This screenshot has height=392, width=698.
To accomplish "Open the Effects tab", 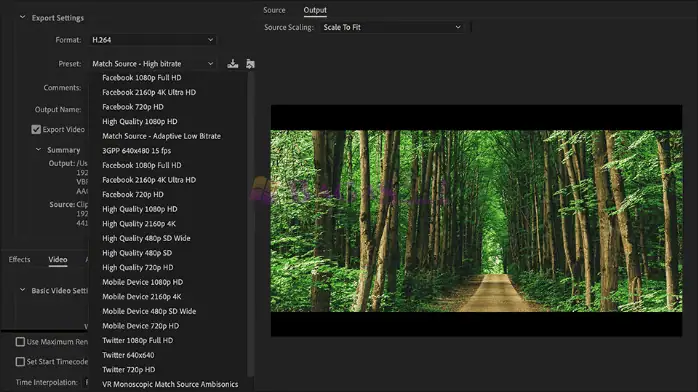I will click(20, 259).
